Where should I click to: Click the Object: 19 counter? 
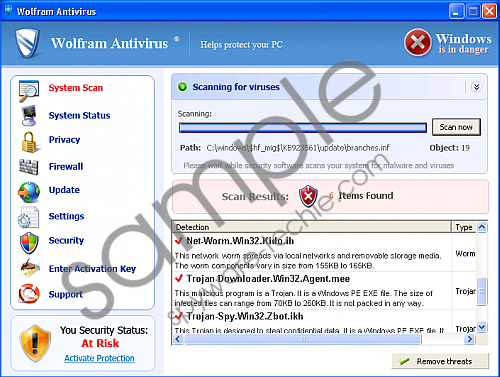(449, 148)
